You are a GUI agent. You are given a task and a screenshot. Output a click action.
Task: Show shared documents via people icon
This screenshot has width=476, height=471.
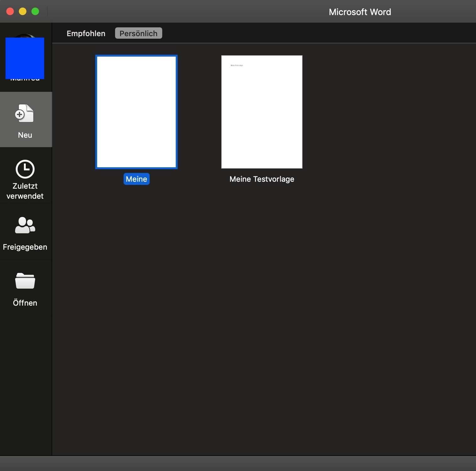pyautogui.click(x=25, y=225)
